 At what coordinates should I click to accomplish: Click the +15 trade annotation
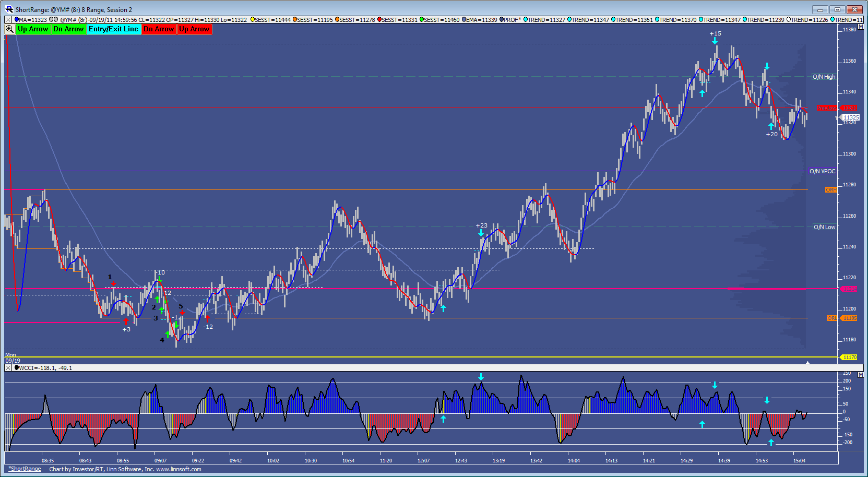(x=715, y=33)
